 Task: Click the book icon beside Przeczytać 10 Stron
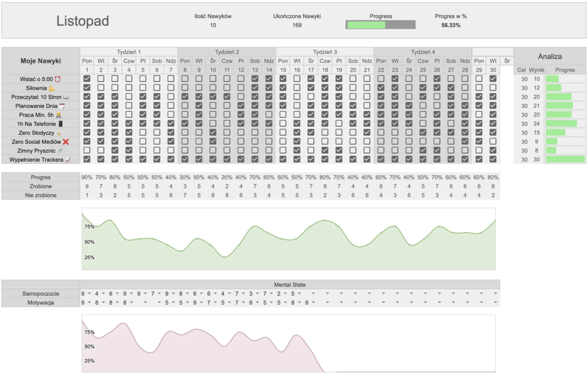coord(66,97)
